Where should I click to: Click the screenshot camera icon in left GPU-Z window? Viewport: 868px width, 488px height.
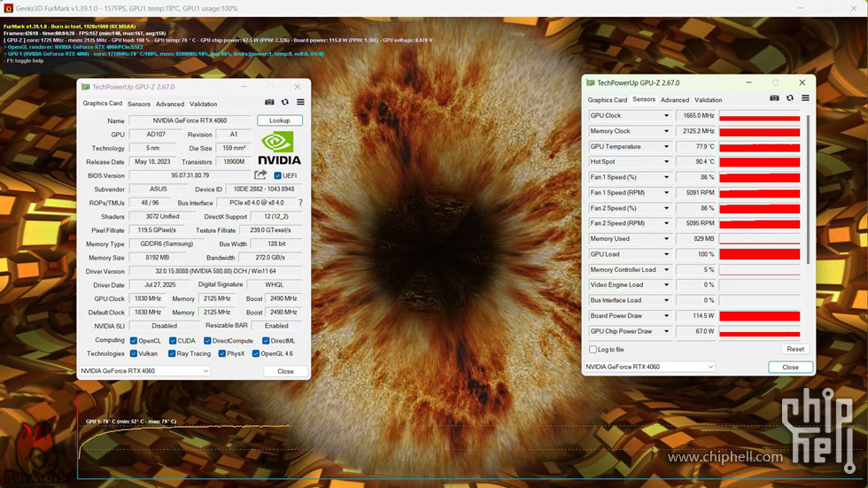tap(269, 103)
